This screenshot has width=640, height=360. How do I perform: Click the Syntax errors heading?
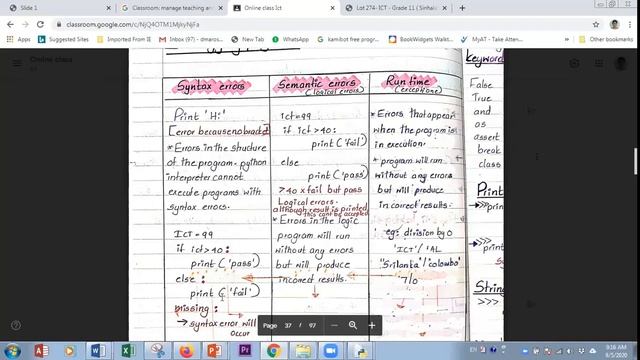point(211,86)
